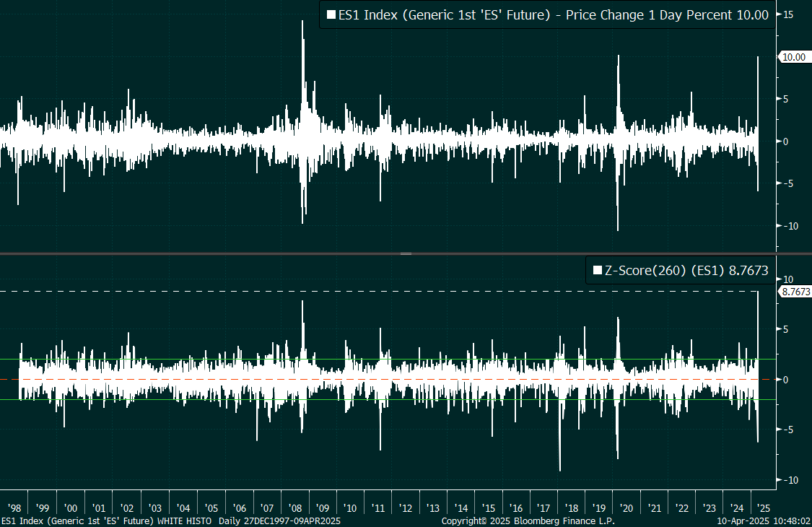812x527 pixels.
Task: Click the '22 year label on x-axis
Action: (x=681, y=508)
